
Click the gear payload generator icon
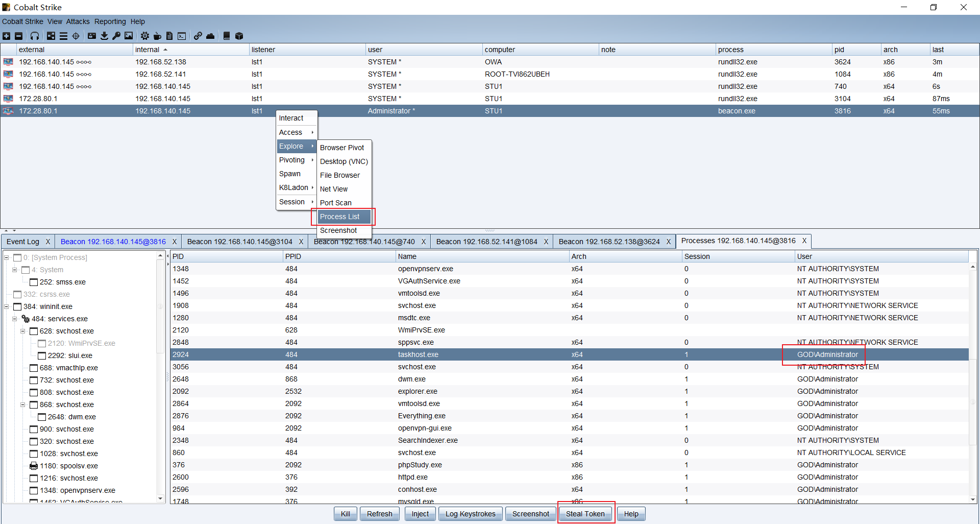tap(145, 36)
